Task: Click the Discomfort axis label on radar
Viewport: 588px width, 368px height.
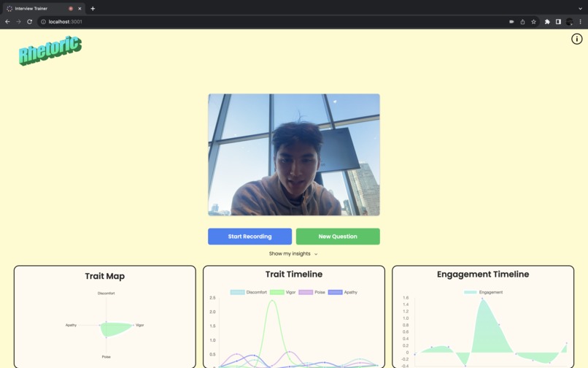Action: [106, 294]
